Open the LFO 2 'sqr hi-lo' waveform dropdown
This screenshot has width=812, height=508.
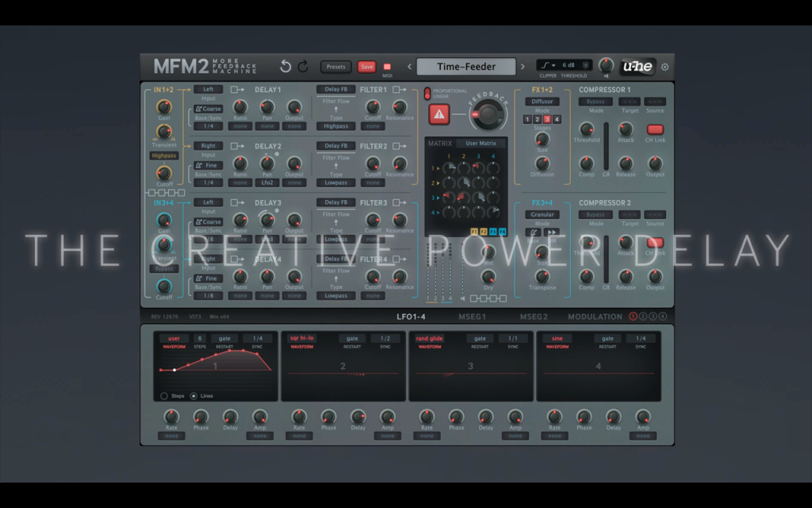click(x=302, y=338)
